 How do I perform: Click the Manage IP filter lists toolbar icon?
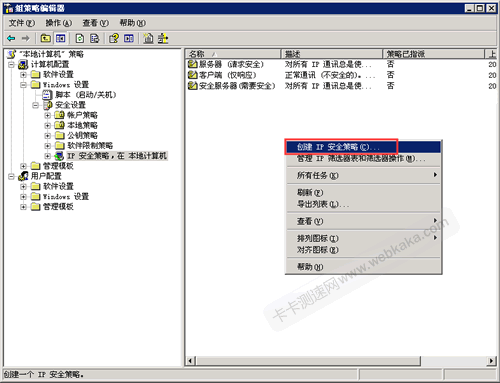pyautogui.click(x=163, y=39)
